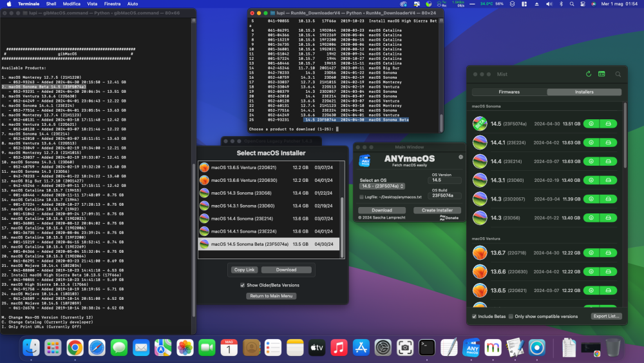Select macOS 14.4.1 Sonoma (23E224) row
Image resolution: width=644 pixels, height=363 pixels.
pyautogui.click(x=269, y=231)
